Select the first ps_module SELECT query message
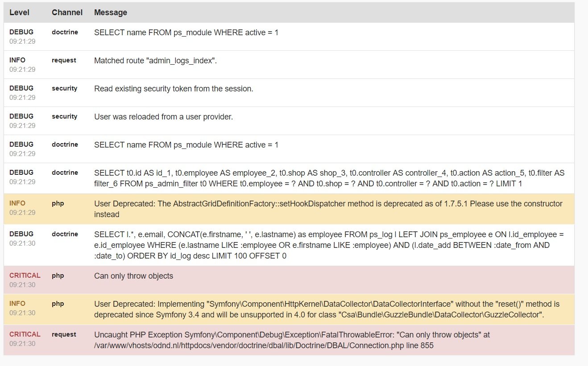Image resolution: width=588 pixels, height=366 pixels. [186, 33]
